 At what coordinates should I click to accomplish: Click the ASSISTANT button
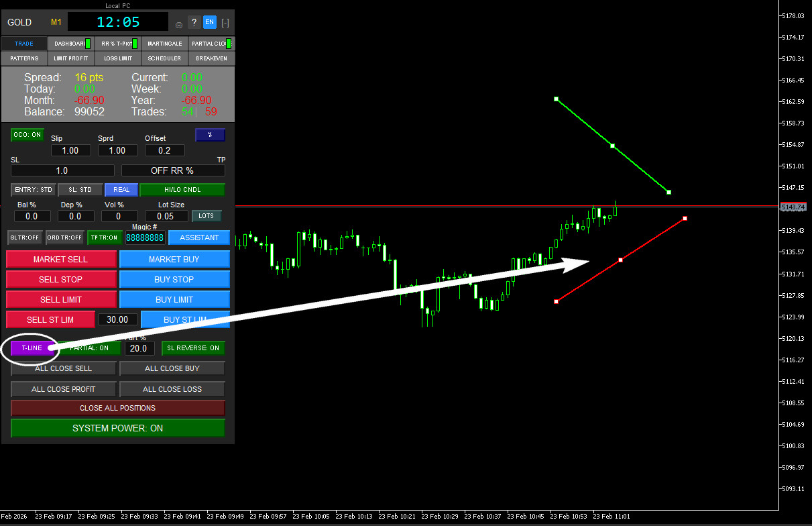click(199, 238)
